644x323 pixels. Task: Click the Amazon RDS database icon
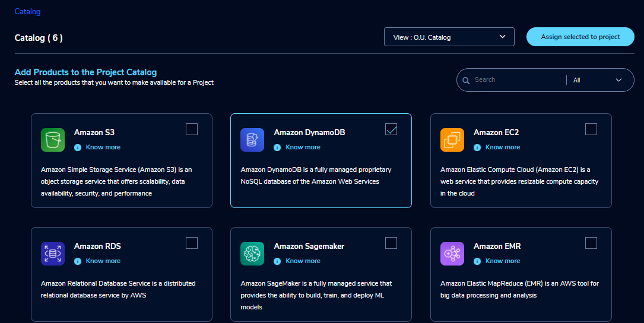53,254
